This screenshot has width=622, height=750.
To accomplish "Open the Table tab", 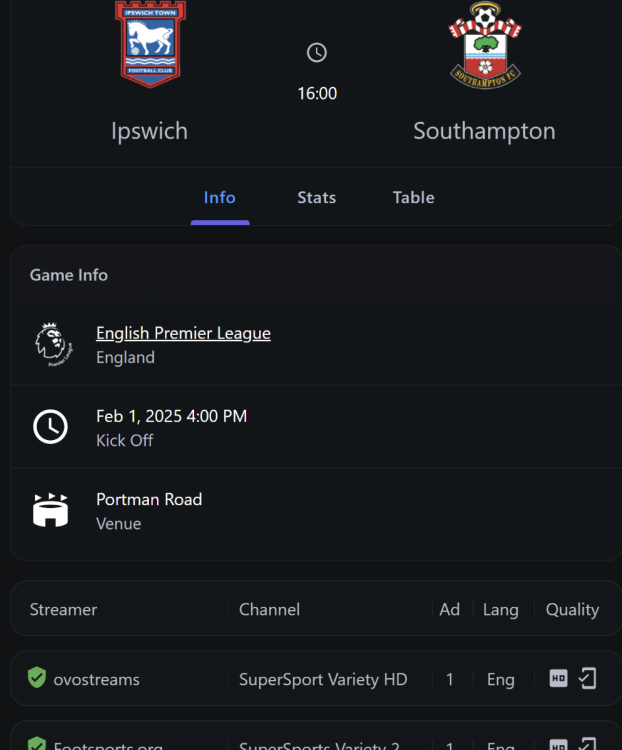I will 413,197.
